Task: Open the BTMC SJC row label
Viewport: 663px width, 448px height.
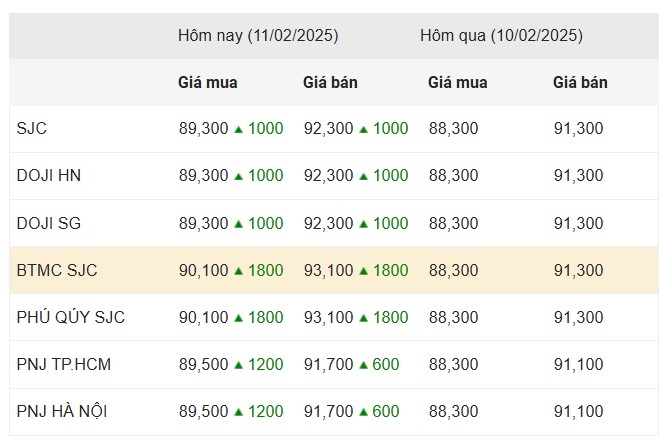Action: [57, 270]
